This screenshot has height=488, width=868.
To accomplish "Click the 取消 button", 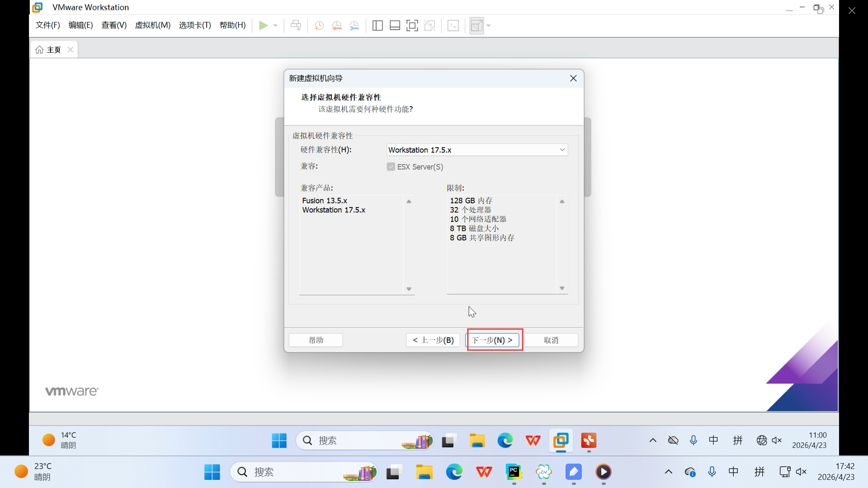I will (551, 340).
